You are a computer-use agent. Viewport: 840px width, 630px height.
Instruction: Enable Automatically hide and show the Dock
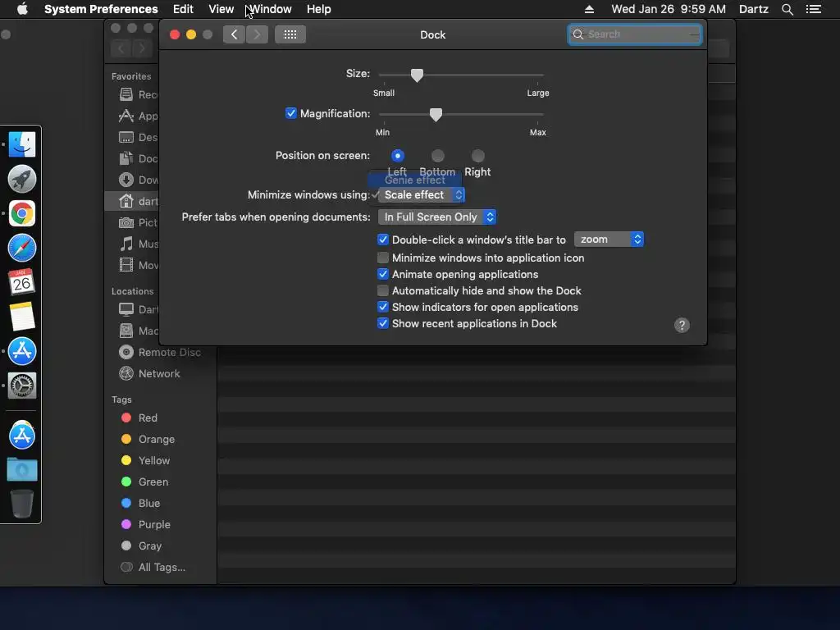pyautogui.click(x=382, y=291)
